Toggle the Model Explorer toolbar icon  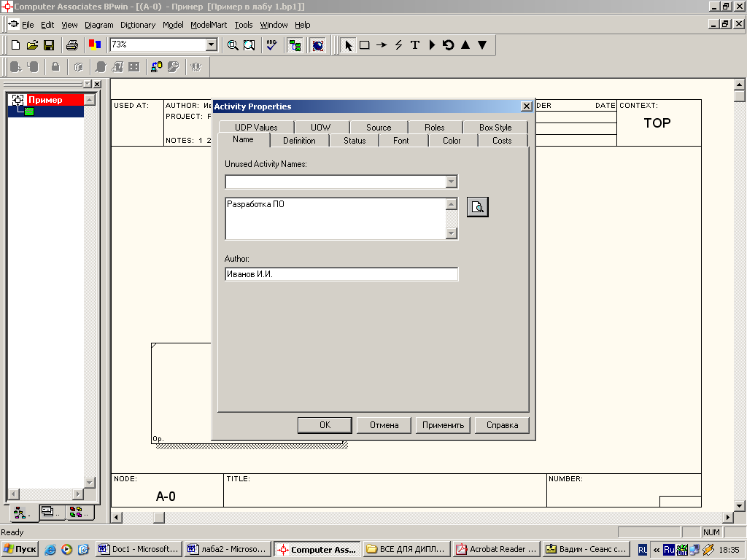[295, 45]
